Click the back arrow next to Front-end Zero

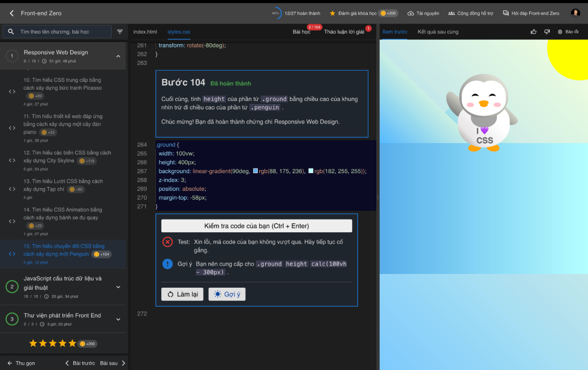pyautogui.click(x=11, y=13)
